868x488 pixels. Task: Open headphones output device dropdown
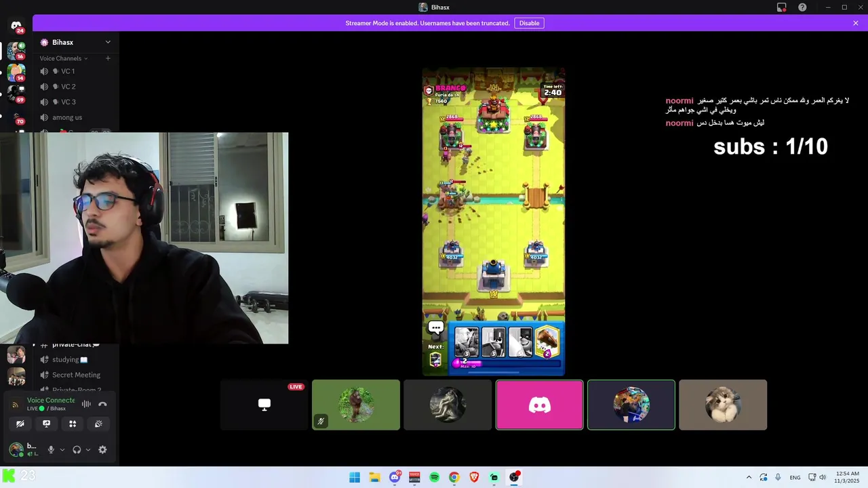pyautogui.click(x=88, y=449)
